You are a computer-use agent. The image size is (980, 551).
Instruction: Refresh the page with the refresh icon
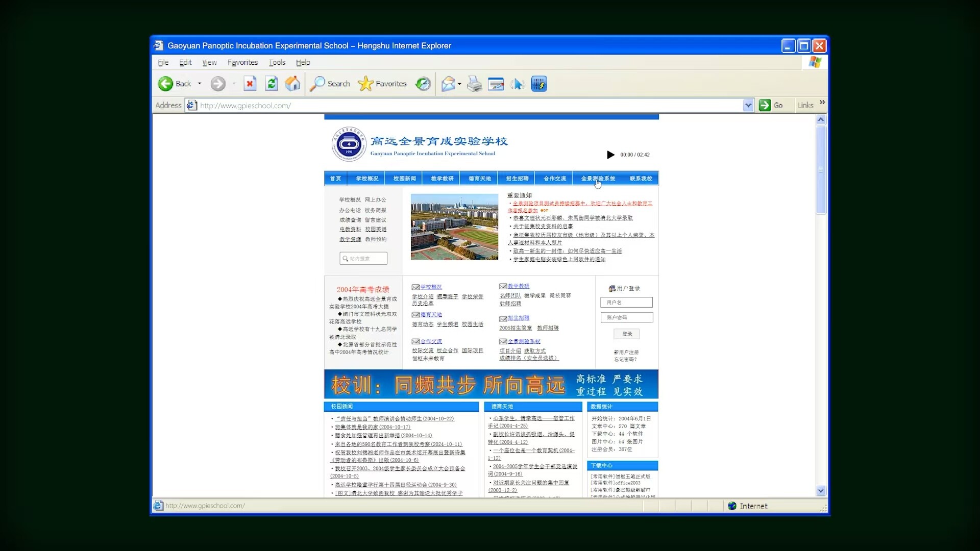(x=272, y=84)
